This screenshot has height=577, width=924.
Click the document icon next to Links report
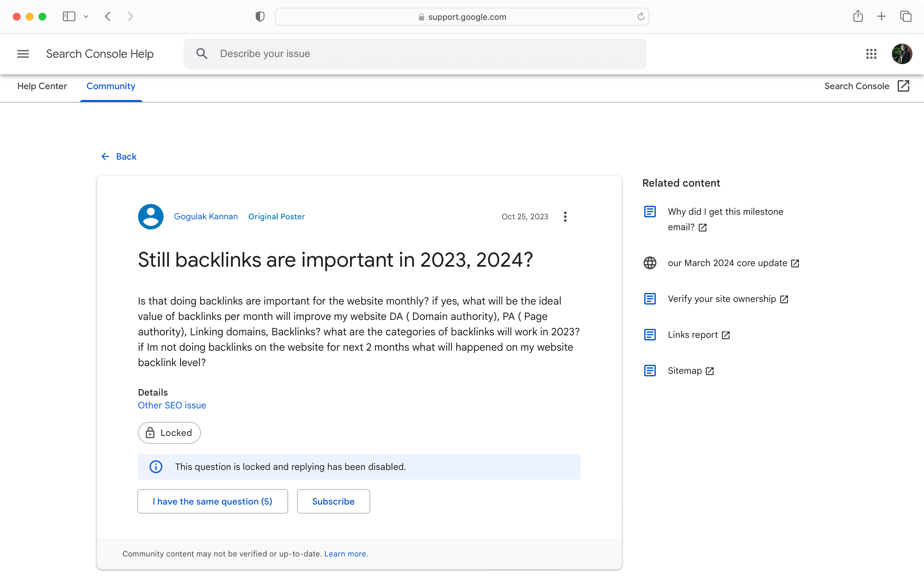(650, 334)
